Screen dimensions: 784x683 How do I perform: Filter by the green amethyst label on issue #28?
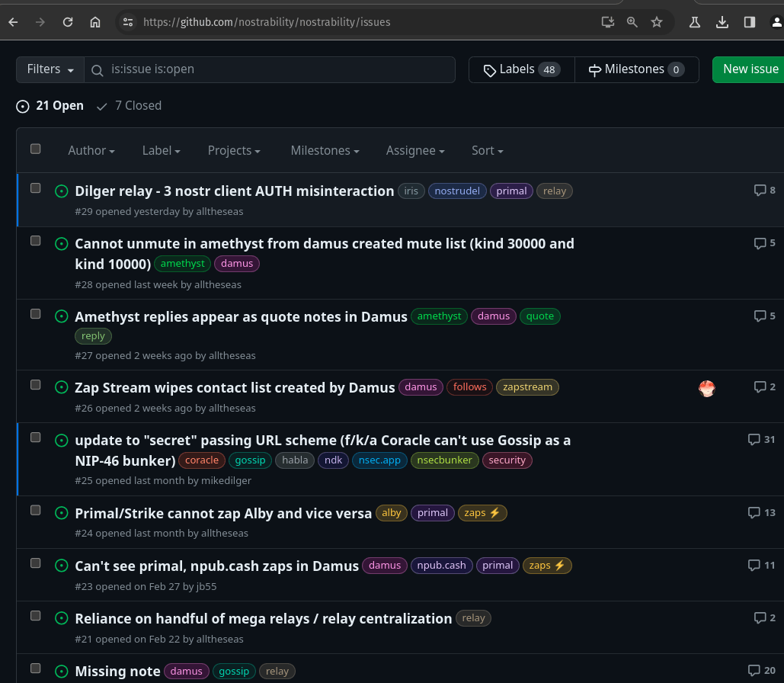[x=183, y=264]
